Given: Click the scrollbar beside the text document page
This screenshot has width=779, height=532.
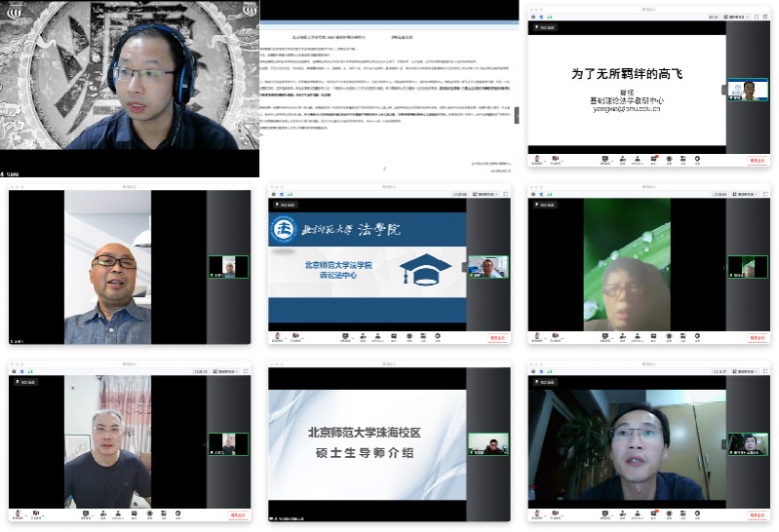Looking at the screenshot, I should pyautogui.click(x=515, y=117).
